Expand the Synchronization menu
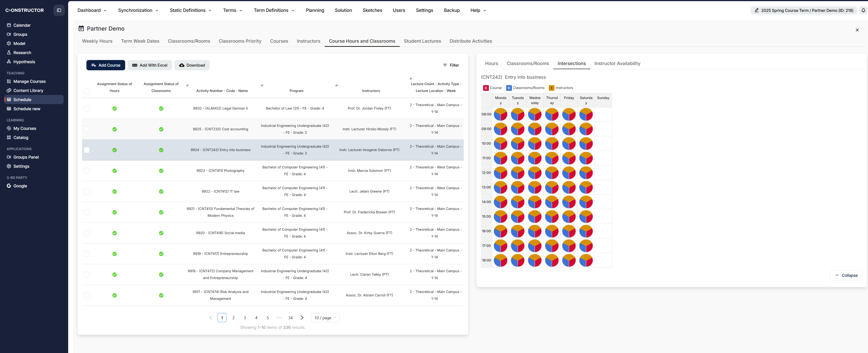The width and height of the screenshot is (868, 353). point(138,10)
